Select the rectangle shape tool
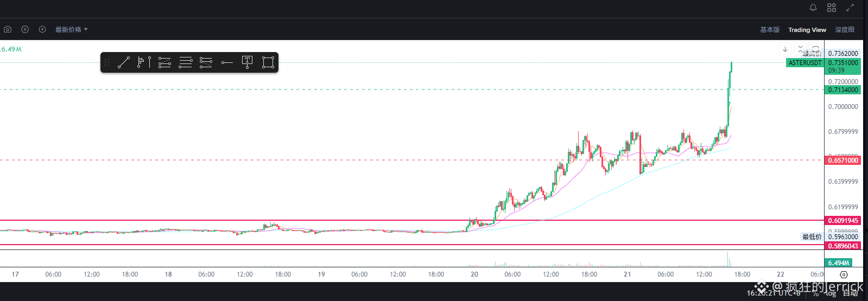The width and height of the screenshot is (868, 301). [268, 62]
